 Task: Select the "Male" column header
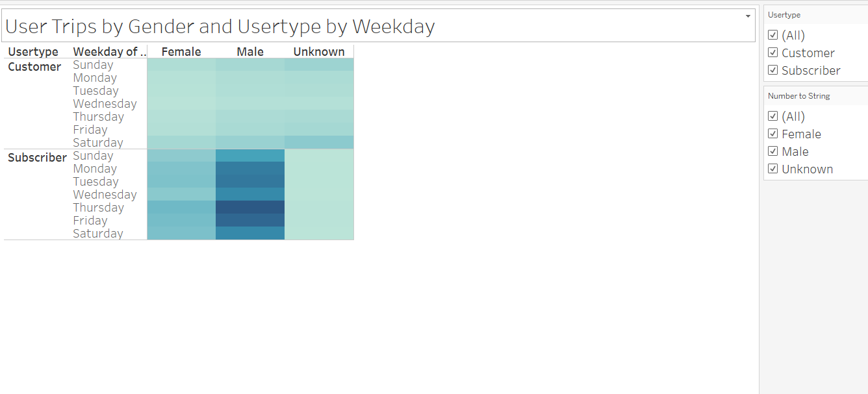coord(250,51)
